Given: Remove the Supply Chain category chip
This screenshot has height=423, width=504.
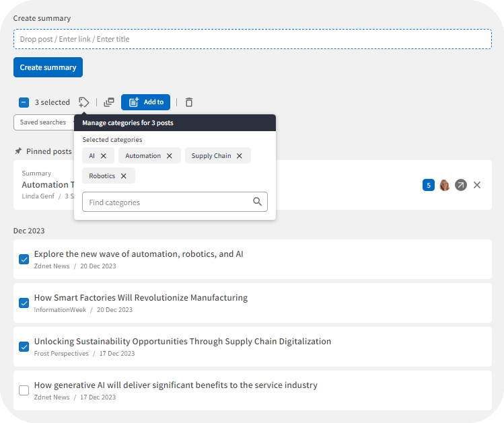Looking at the screenshot, I should (239, 156).
